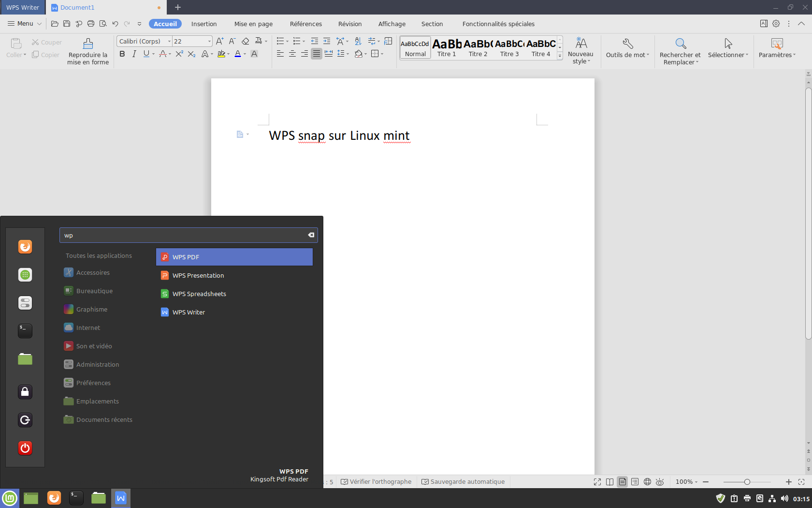Image resolution: width=812 pixels, height=508 pixels.
Task: Open the font size 22 dropdown
Action: (209, 42)
